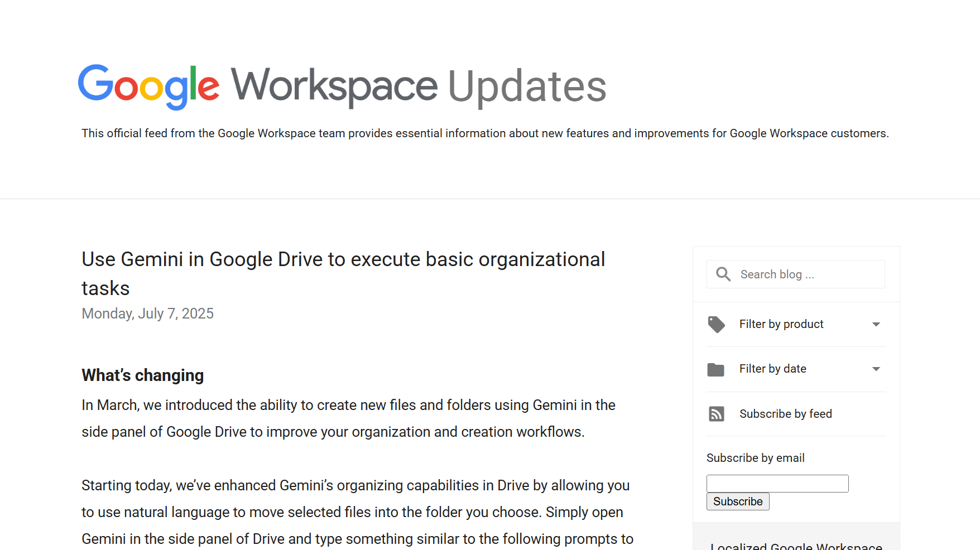Open the Subscribe by feed link
The image size is (980, 550).
point(786,414)
